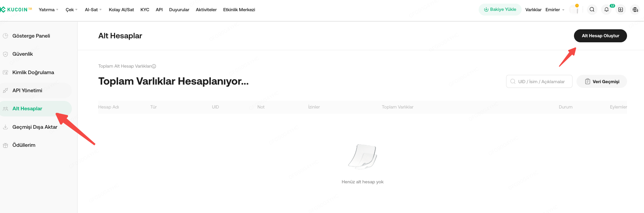644x213 pixels.
Task: Click the Veri Geçmişi button
Action: click(602, 81)
